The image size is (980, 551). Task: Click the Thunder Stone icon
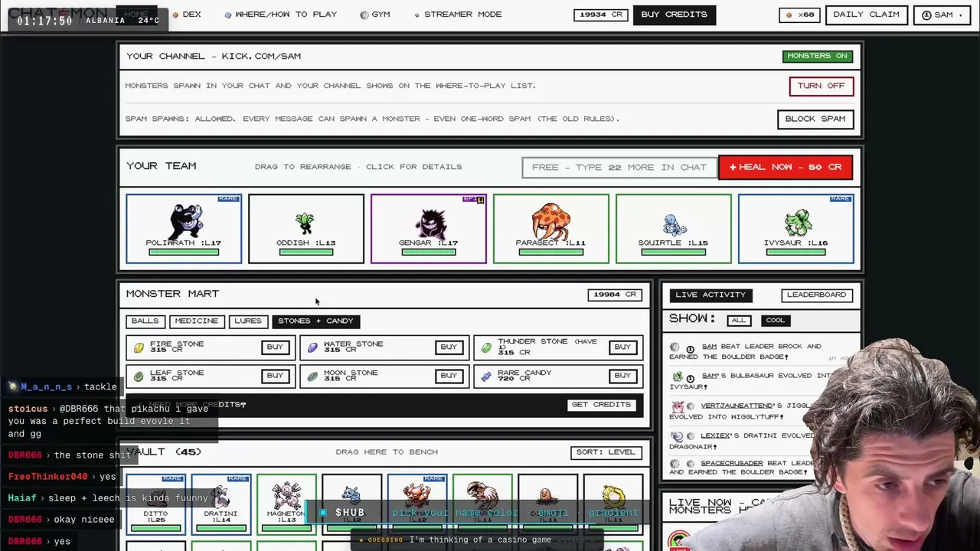pos(486,347)
